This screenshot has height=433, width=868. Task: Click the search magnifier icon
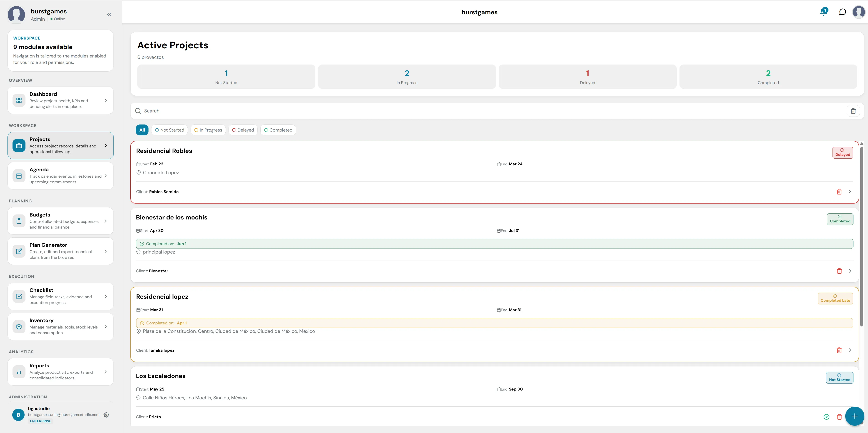138,111
